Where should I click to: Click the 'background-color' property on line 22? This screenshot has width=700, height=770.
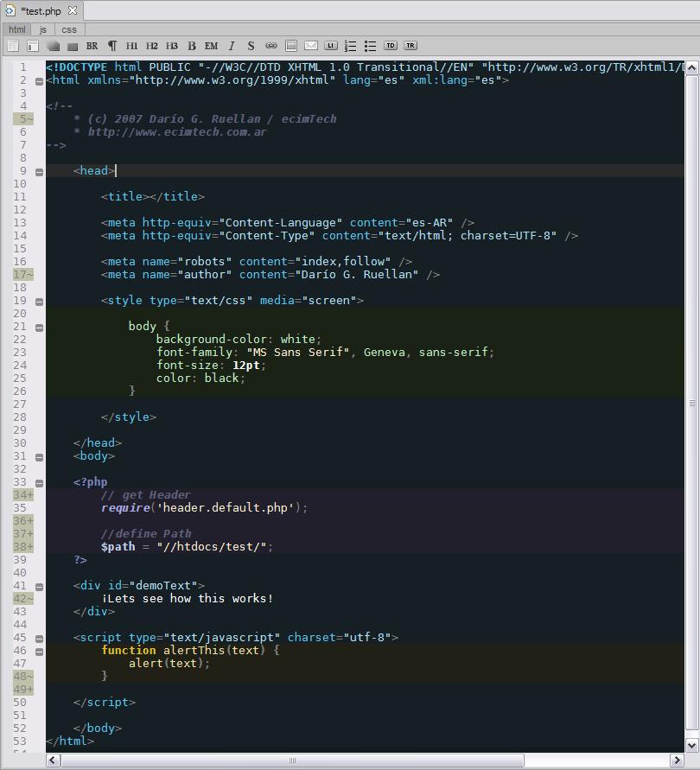211,340
